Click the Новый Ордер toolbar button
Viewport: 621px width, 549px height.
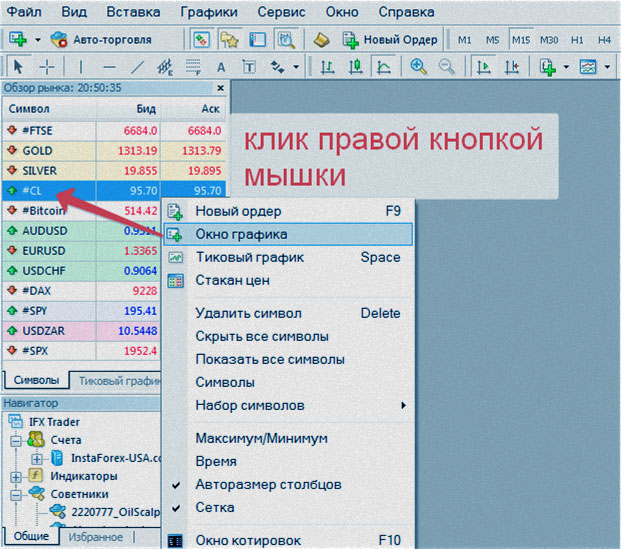pos(390,40)
